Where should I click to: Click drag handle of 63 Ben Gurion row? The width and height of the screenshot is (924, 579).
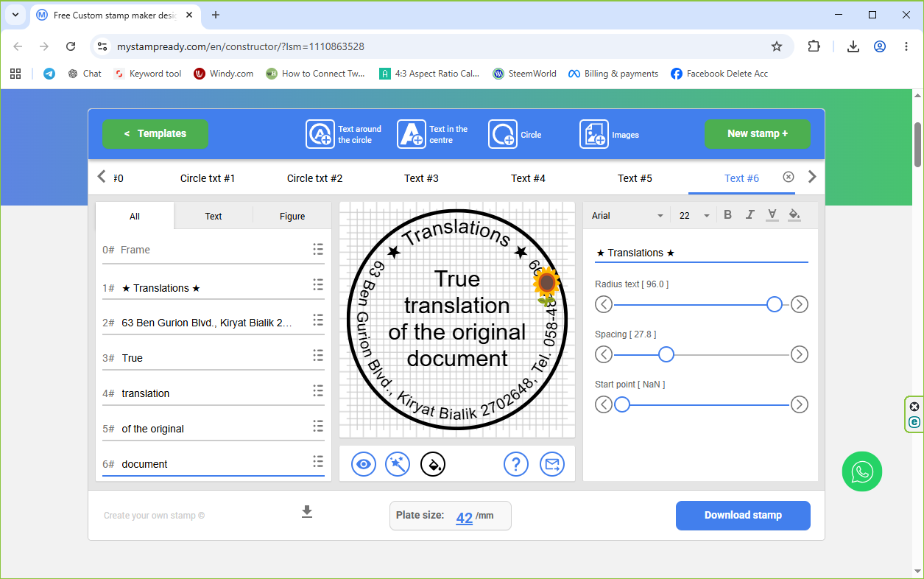[x=318, y=320]
